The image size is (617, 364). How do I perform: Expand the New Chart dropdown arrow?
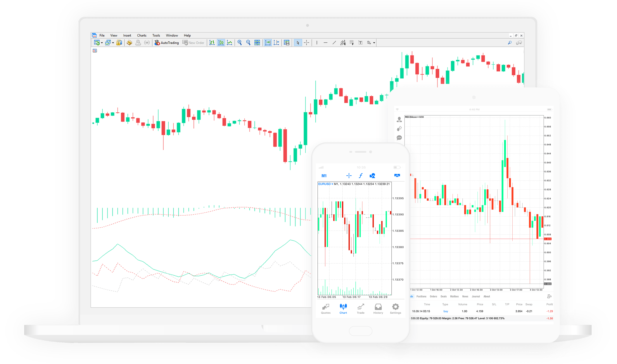[x=102, y=43]
